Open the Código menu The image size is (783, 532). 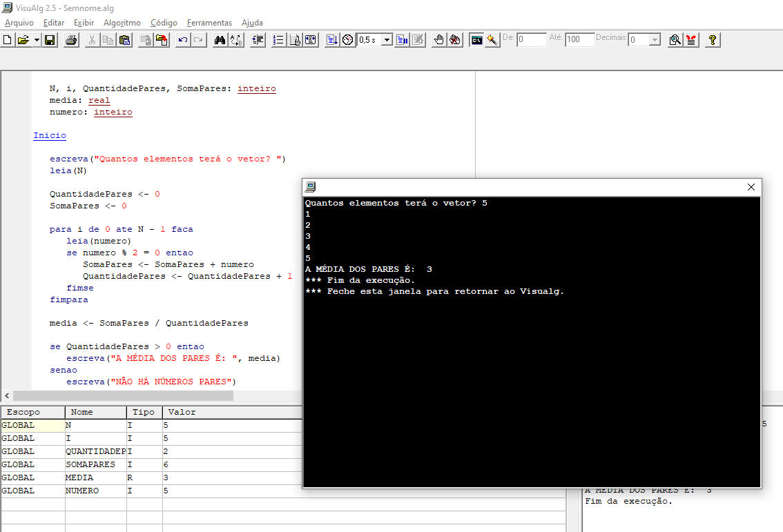164,23
